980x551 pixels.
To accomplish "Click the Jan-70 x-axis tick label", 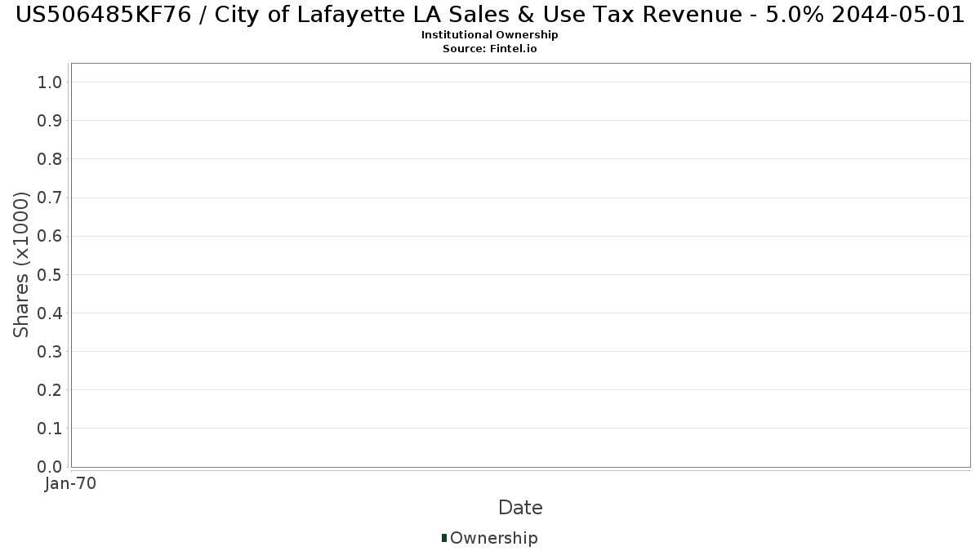I will click(x=71, y=484).
